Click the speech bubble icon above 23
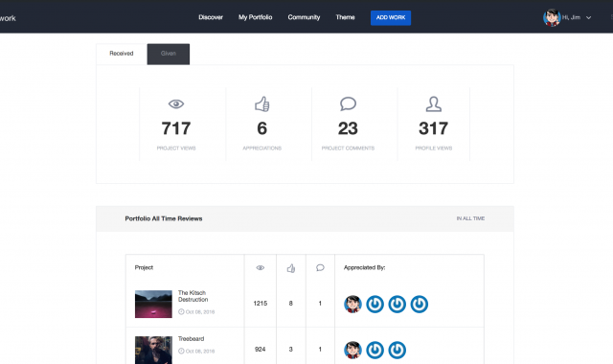The width and height of the screenshot is (613, 364). pyautogui.click(x=348, y=104)
